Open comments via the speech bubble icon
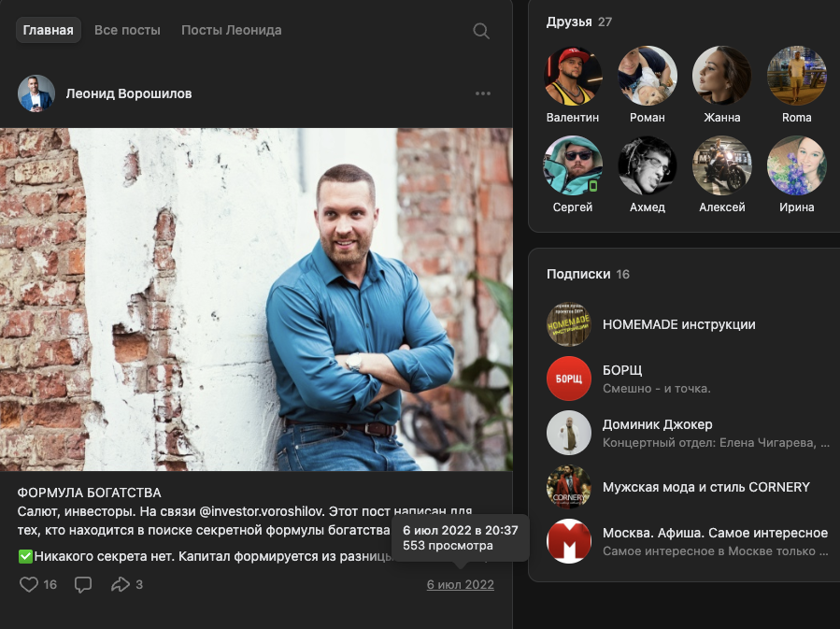The height and width of the screenshot is (629, 840). click(x=83, y=584)
